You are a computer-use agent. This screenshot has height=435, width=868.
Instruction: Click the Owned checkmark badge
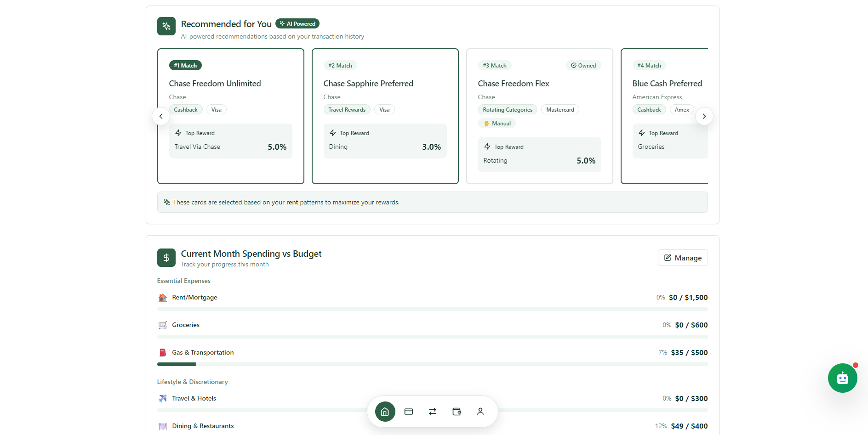click(583, 65)
